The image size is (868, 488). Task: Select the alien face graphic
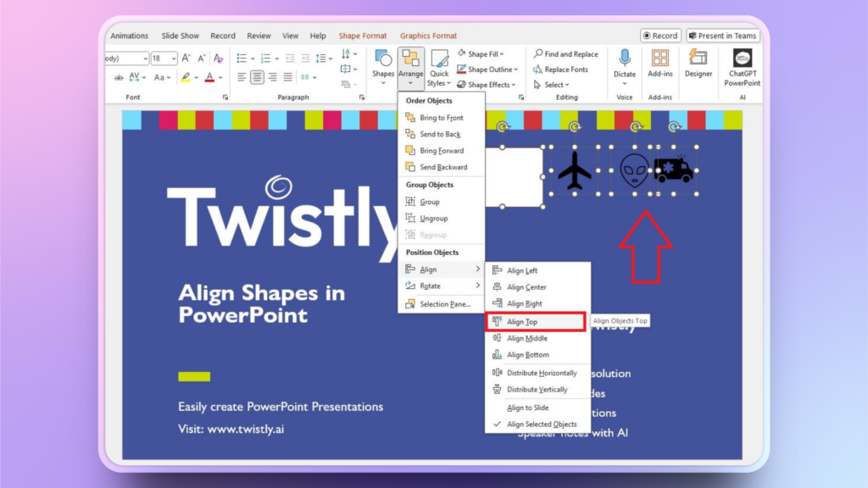point(634,169)
